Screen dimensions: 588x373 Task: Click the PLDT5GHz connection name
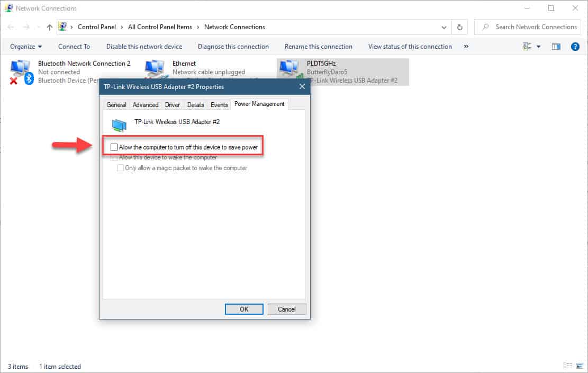(x=321, y=64)
